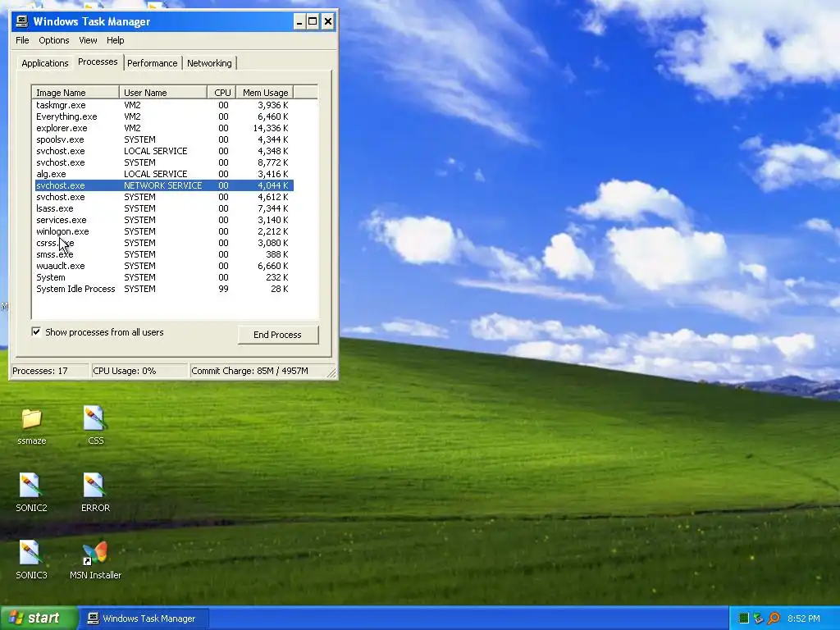Sort by the Image Name column header
840x630 pixels.
coord(75,92)
